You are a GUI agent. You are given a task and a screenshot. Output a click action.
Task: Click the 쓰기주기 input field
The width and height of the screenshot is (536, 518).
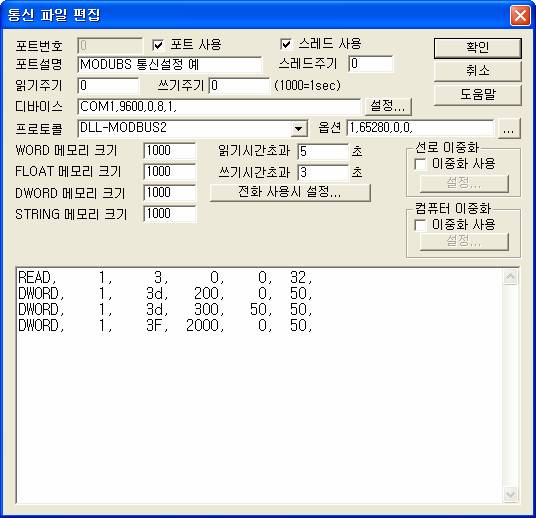tap(239, 85)
